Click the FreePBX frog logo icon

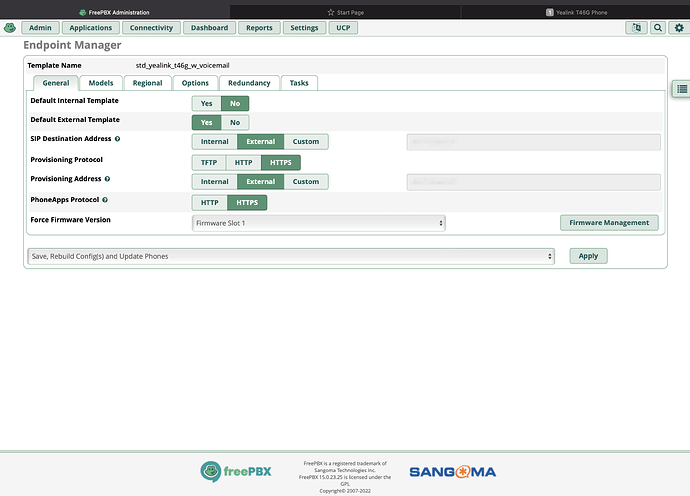(x=10, y=28)
